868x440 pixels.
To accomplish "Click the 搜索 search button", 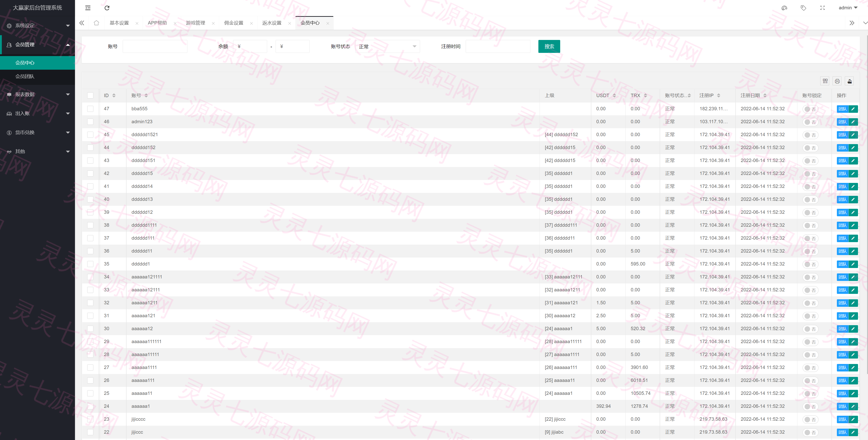I will [549, 47].
